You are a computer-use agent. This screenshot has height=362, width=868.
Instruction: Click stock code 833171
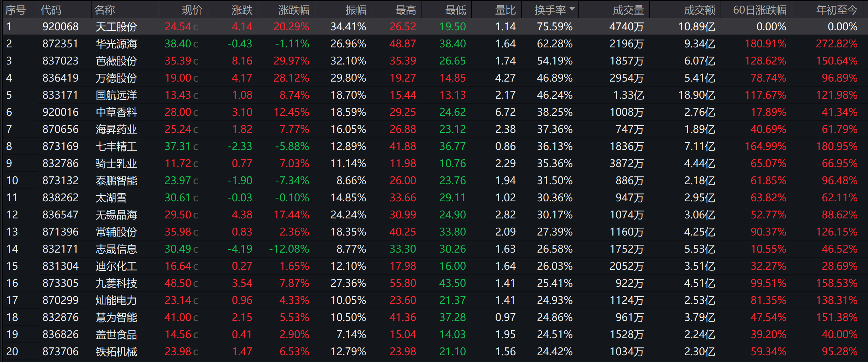pos(61,95)
